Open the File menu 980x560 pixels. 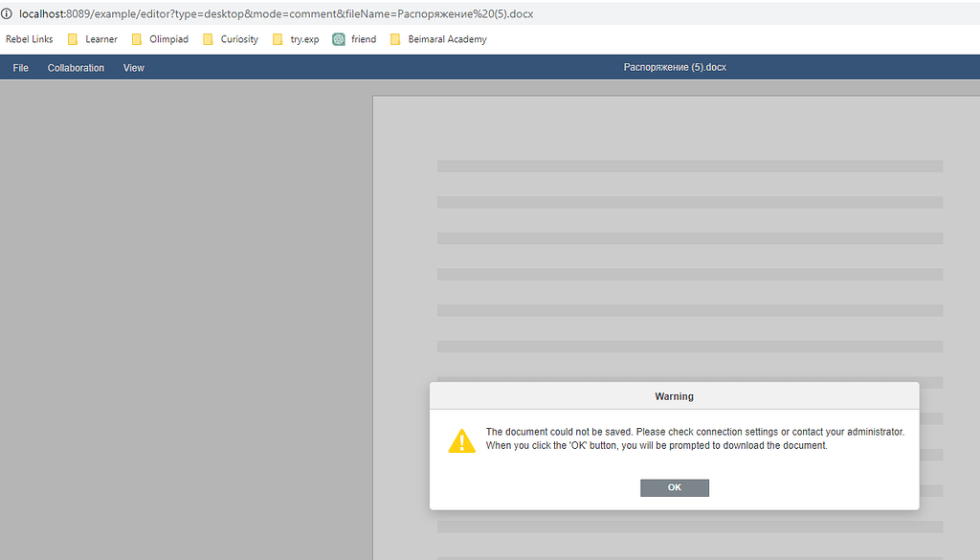(19, 67)
